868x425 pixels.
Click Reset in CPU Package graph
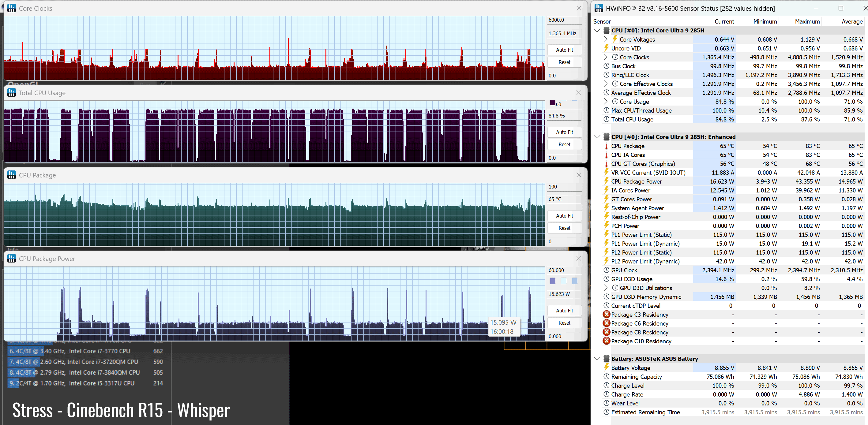pos(564,228)
